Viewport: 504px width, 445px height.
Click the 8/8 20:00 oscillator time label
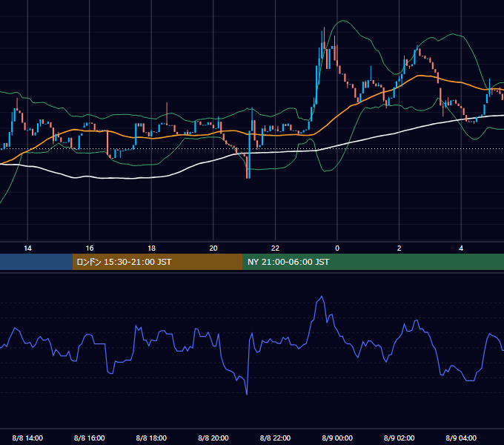(213, 438)
